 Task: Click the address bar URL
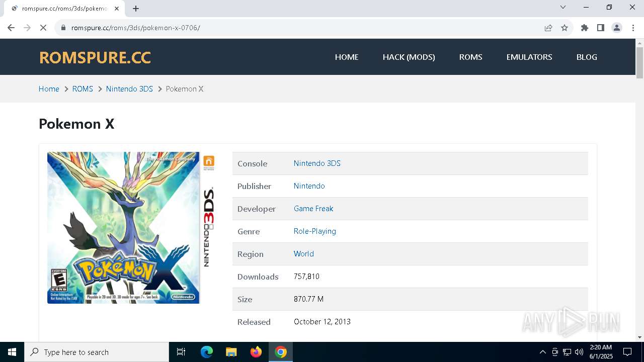coord(136,28)
